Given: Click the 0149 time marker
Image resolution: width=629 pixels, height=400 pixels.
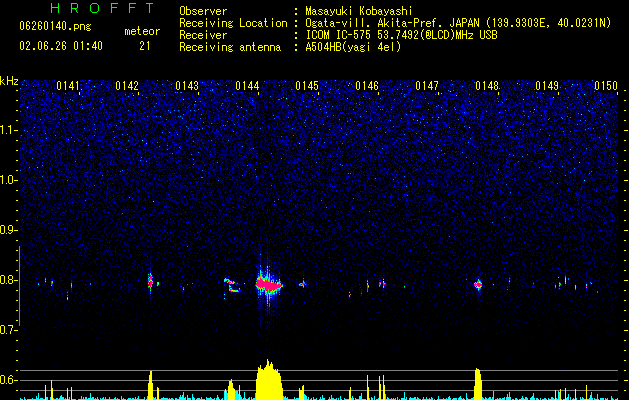Looking at the screenshot, I should point(547,86).
